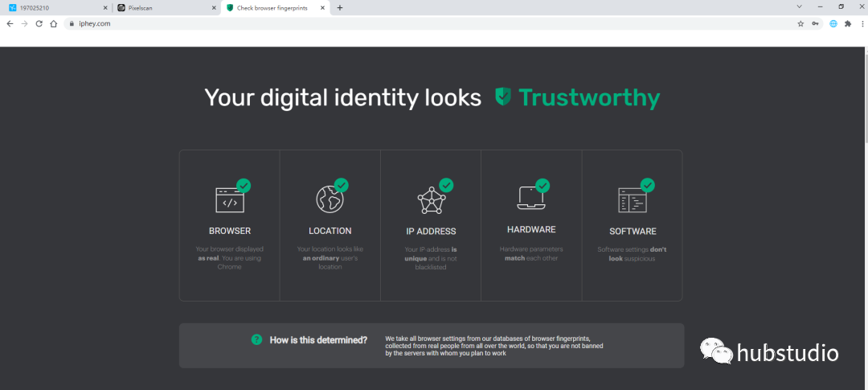Open the Chrome three-dot menu
Viewport: 868px width, 390px height.
862,24
